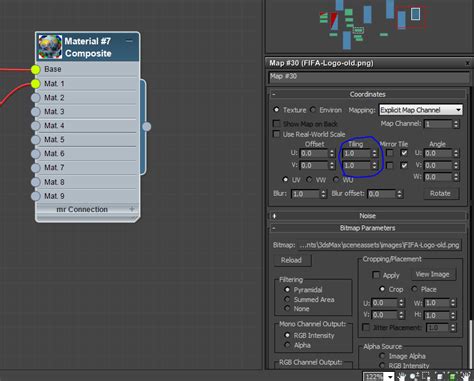Screen dimensions: 474x381
Task: Click the Composite node output socket
Action: point(147,127)
